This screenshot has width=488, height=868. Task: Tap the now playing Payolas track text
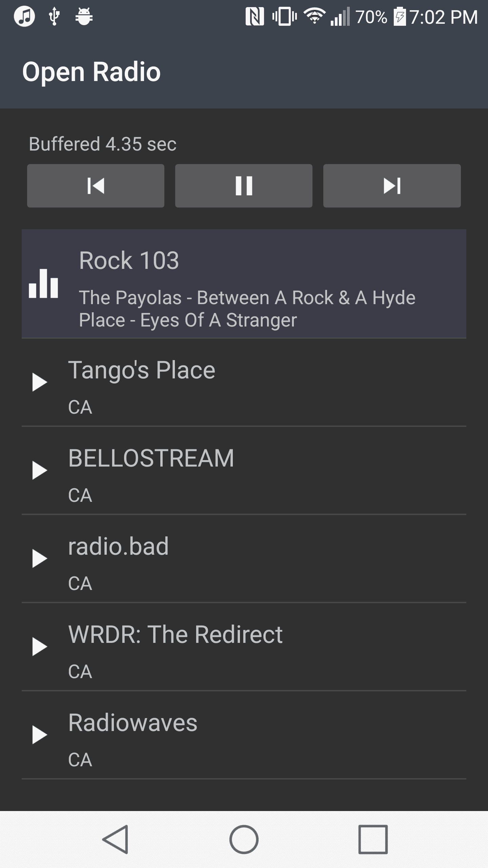click(x=247, y=309)
